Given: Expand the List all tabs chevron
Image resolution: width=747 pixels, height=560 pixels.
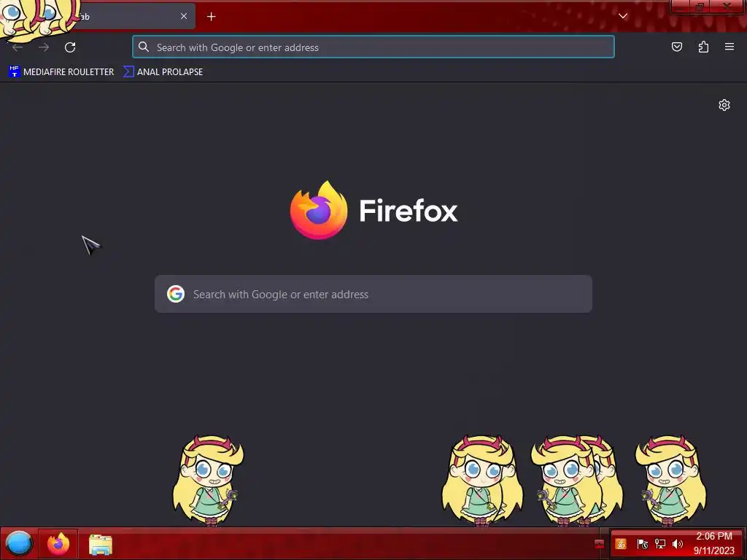Looking at the screenshot, I should [623, 16].
